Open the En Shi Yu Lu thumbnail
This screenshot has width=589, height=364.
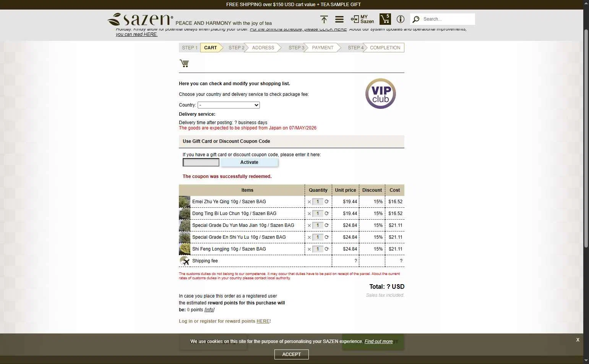pos(185,237)
